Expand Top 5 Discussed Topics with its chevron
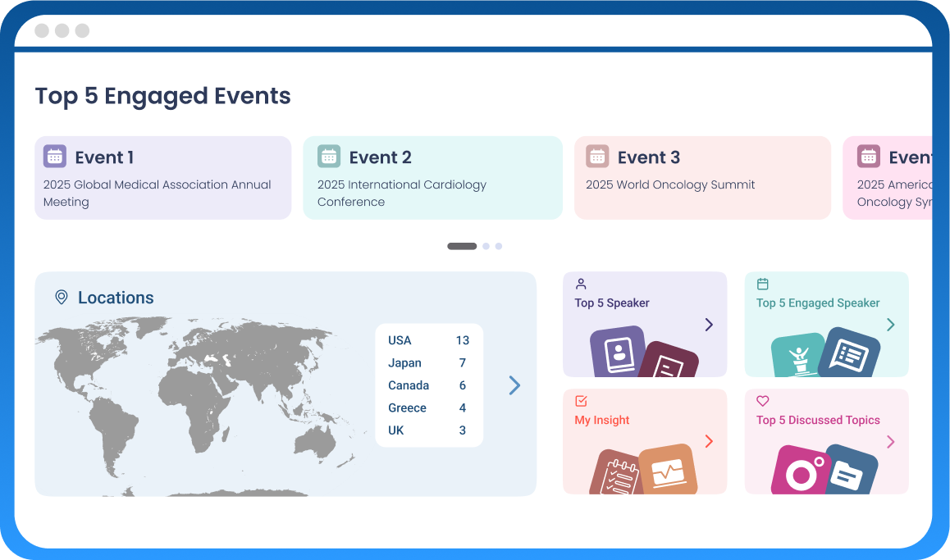Image resolution: width=950 pixels, height=560 pixels. tap(890, 442)
